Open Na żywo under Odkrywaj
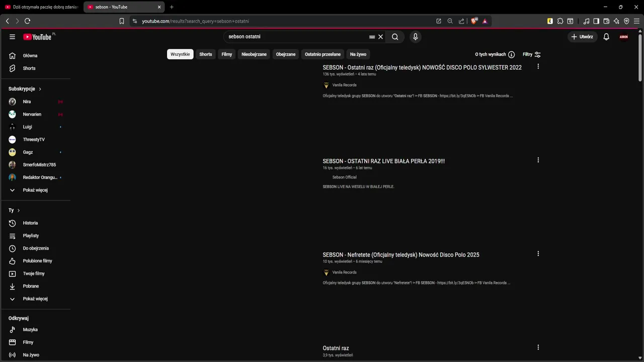Viewport: 644px width, 362px height. pyautogui.click(x=35, y=355)
